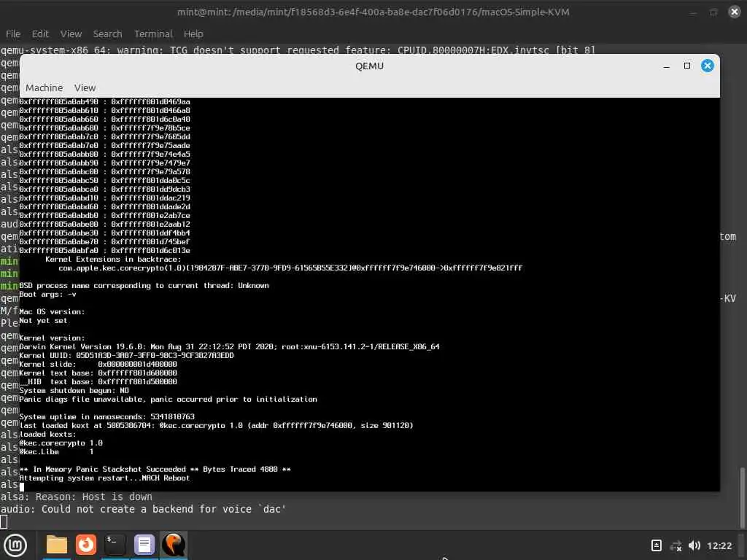Open Firefox from the taskbar
The width and height of the screenshot is (747, 560).
tap(86, 545)
